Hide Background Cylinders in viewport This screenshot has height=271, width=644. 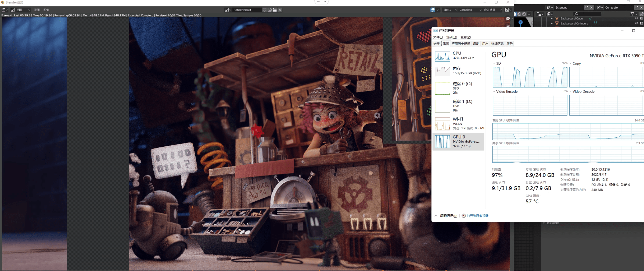636,24
